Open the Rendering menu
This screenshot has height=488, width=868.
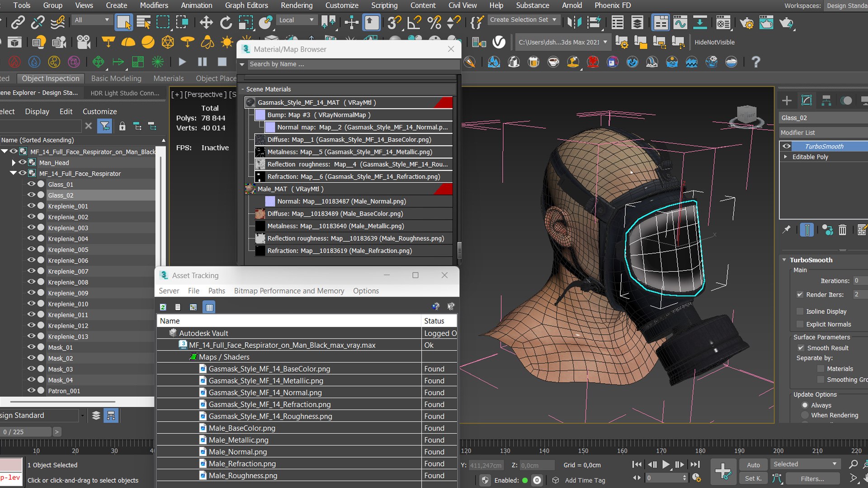tap(297, 5)
